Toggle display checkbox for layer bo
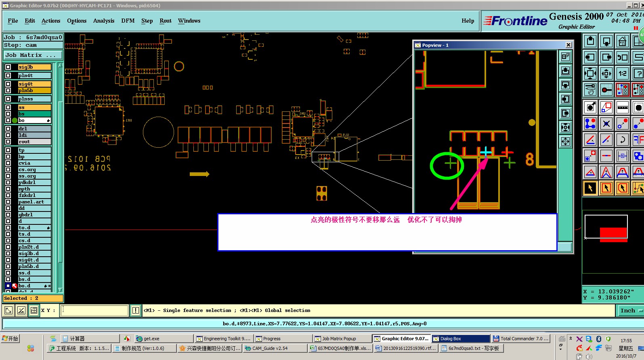Viewport: 644px width, 360px height. click(x=8, y=120)
